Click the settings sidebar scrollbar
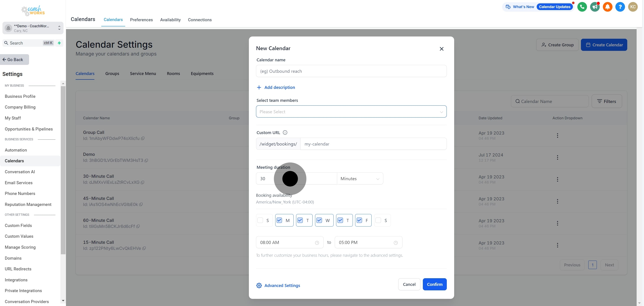This screenshot has width=644, height=306. click(63, 170)
